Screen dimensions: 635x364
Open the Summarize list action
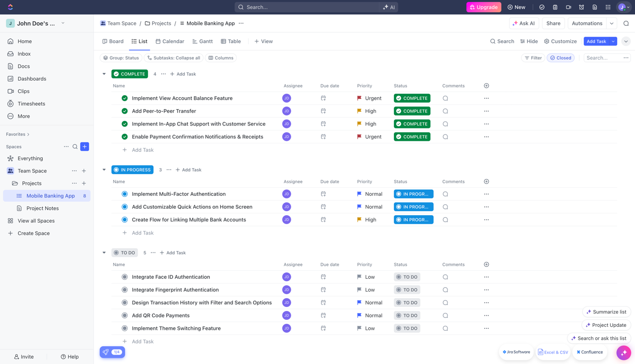(606, 311)
